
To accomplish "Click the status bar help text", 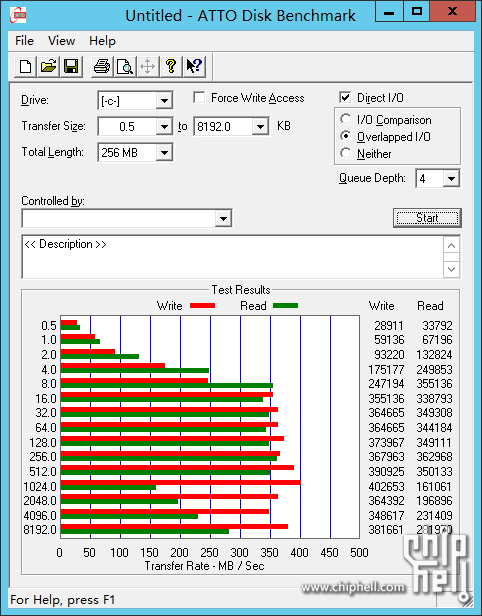I will click(x=62, y=600).
